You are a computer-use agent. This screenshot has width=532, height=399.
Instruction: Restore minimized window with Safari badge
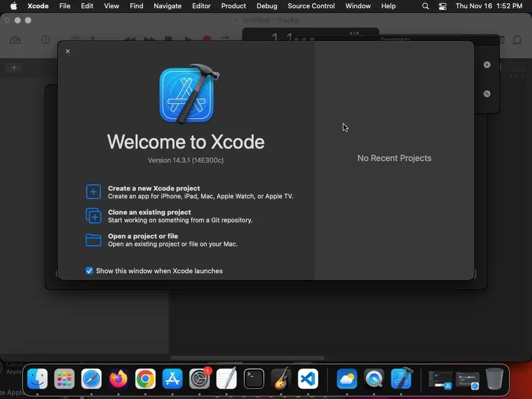467,380
